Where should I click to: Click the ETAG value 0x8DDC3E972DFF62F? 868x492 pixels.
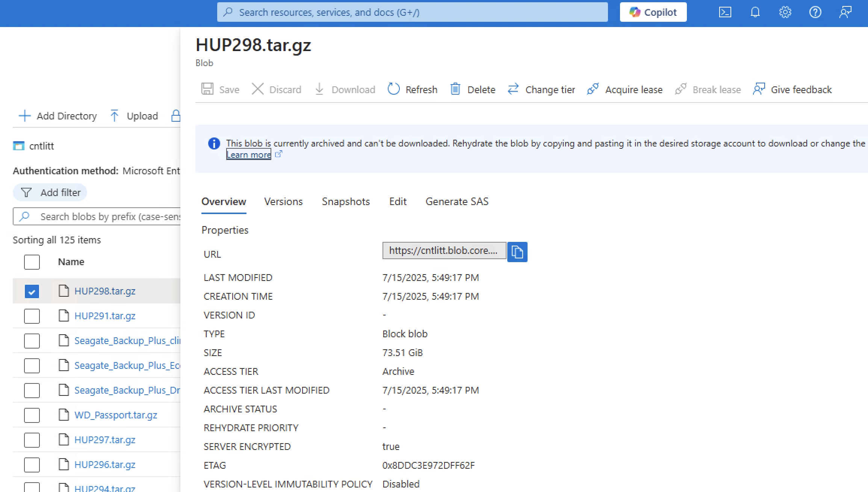[x=428, y=465]
